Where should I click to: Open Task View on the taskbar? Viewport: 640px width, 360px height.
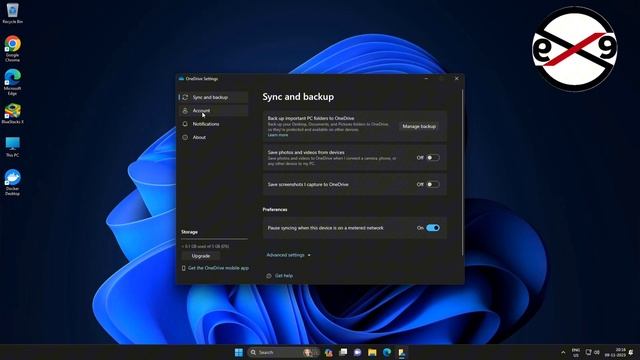[343, 352]
